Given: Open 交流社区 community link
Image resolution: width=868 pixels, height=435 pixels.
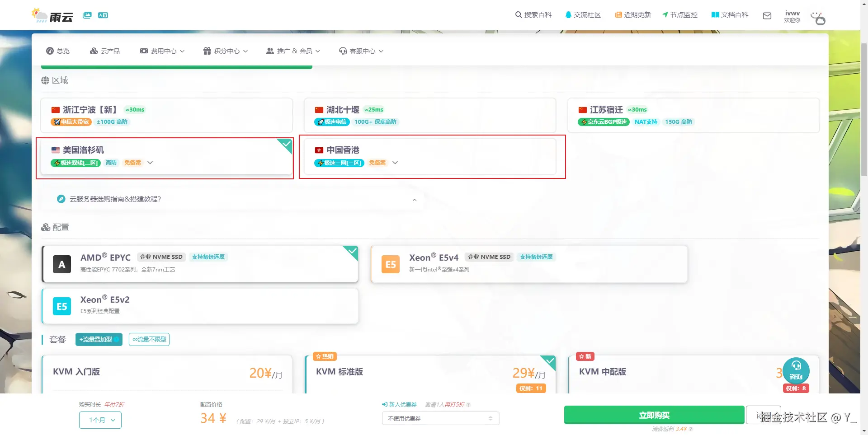Looking at the screenshot, I should point(583,15).
